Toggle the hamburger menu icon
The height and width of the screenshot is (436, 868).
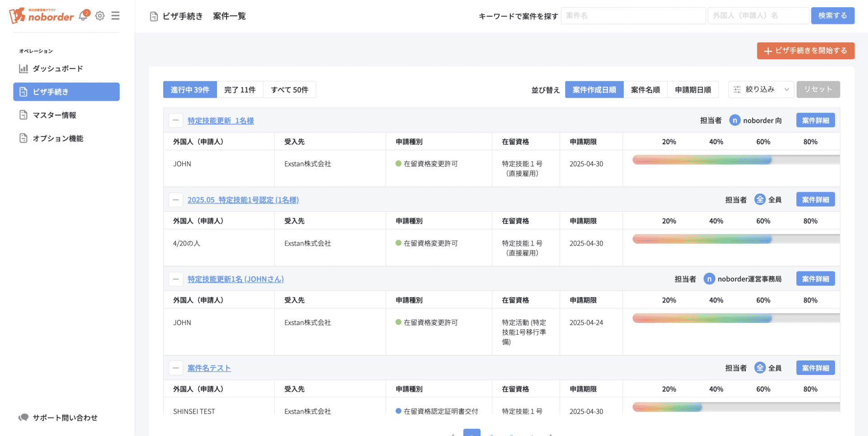[115, 16]
